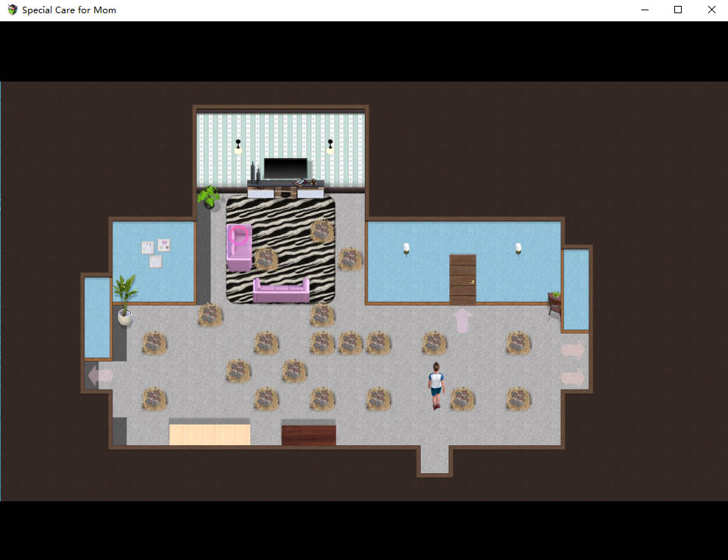Screen dimensions: 728x560
Task: Click the dark red wooden cabinet
Action: 308,433
